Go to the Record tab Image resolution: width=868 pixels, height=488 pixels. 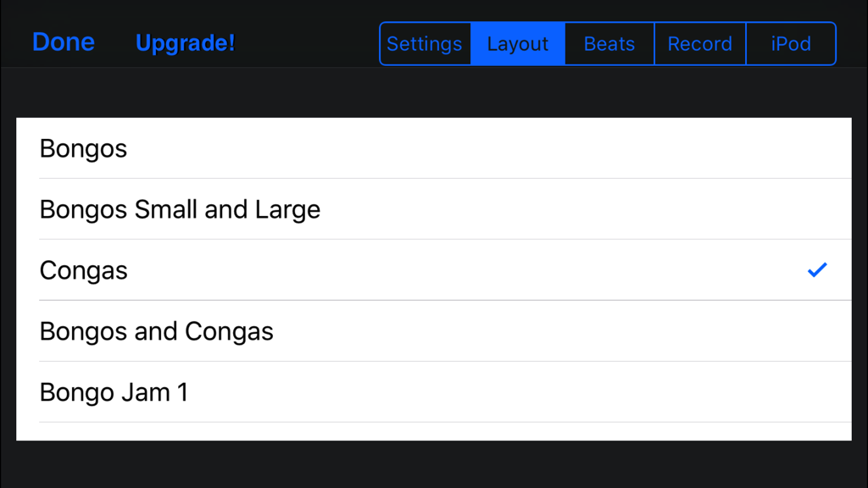[700, 43]
